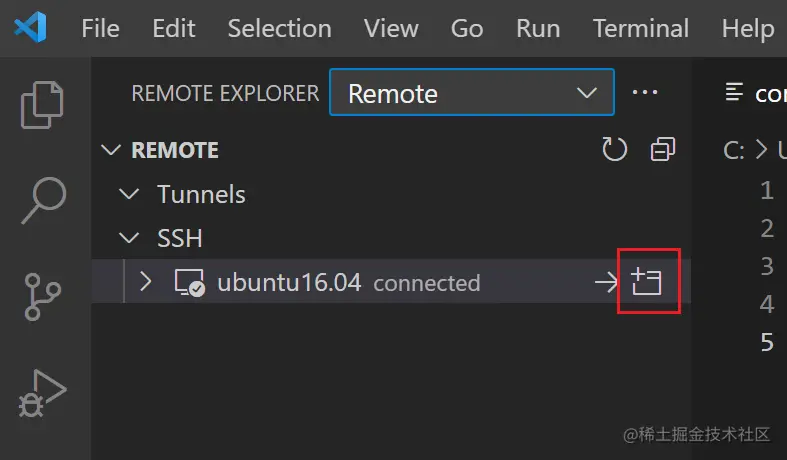Connect in current window arrow for ubuntu16.04
Screen dimensions: 787x460
pyautogui.click(x=606, y=282)
